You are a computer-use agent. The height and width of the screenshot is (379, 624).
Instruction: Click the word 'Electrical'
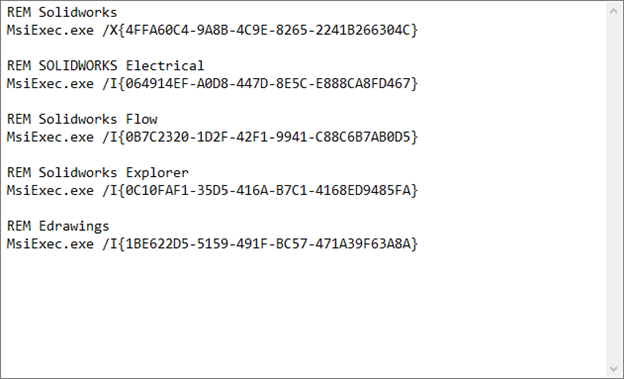coord(165,66)
